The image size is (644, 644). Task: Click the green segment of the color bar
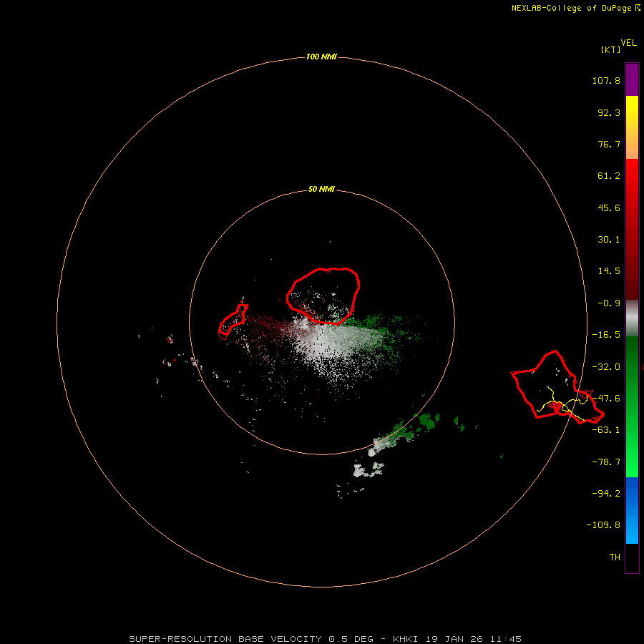tap(632, 406)
